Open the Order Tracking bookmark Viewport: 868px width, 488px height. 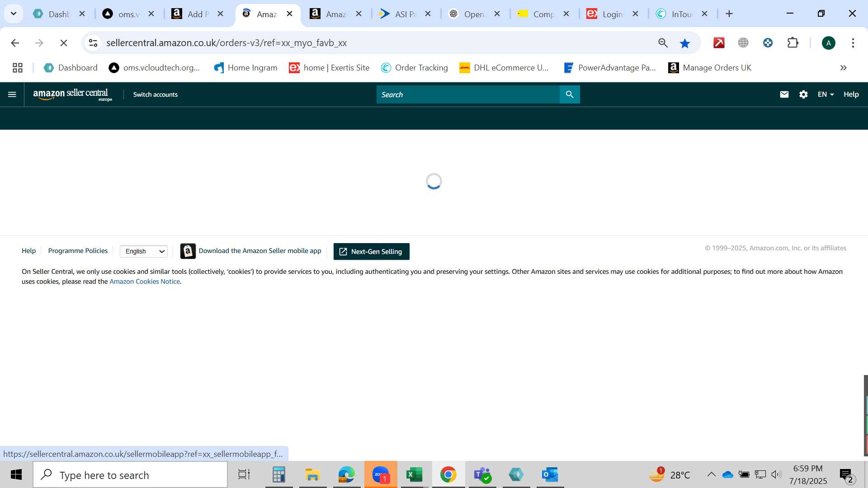(x=414, y=68)
